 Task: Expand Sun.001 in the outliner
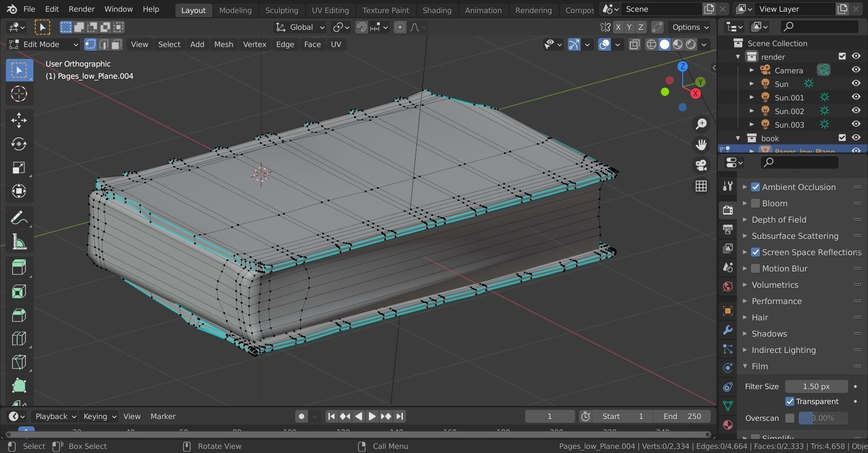point(751,97)
